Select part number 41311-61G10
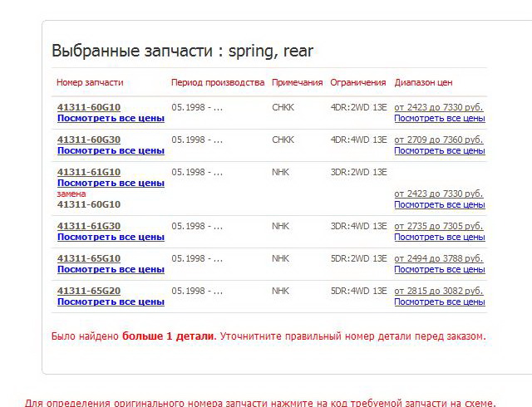This screenshot has height=407, width=532. point(88,172)
